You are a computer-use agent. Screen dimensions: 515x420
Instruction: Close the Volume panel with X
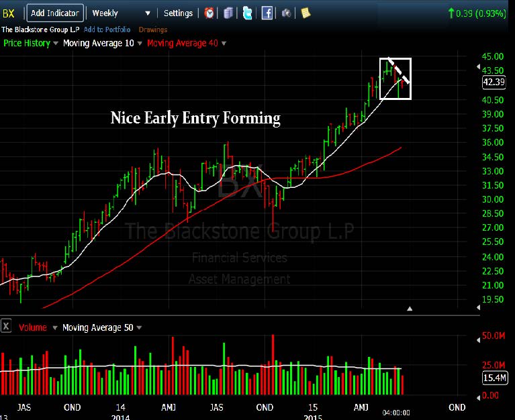6,326
